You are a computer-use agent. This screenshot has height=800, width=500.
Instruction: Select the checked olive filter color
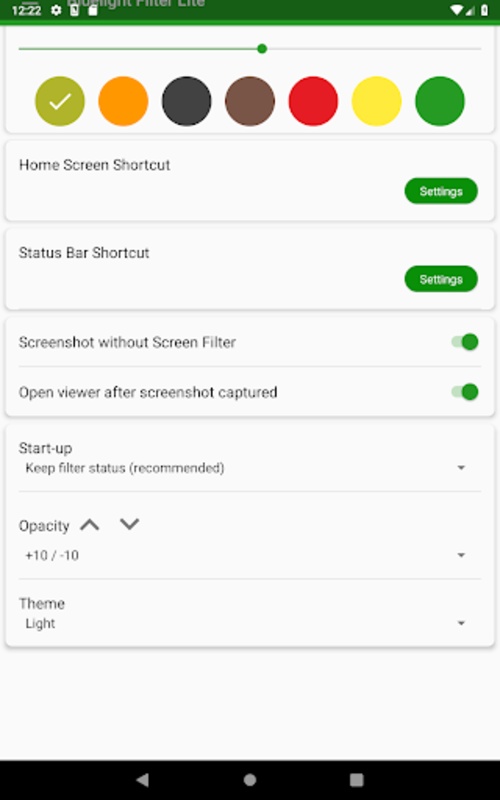click(60, 101)
